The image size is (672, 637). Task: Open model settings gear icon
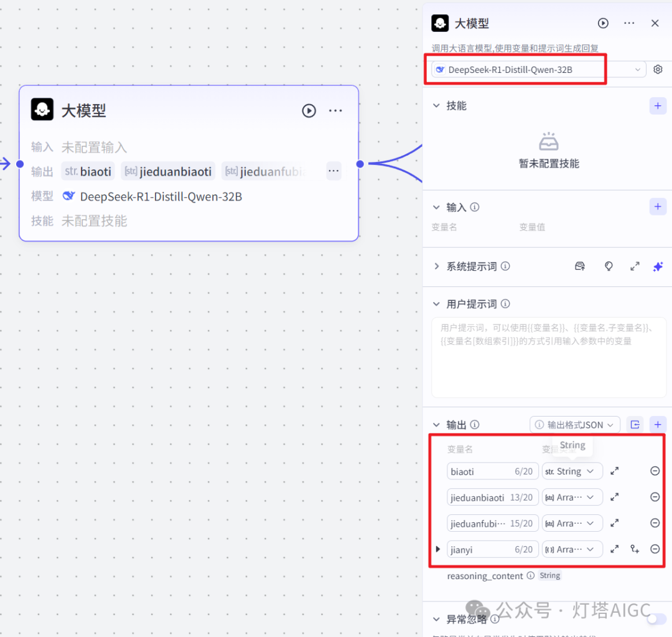[x=658, y=70]
